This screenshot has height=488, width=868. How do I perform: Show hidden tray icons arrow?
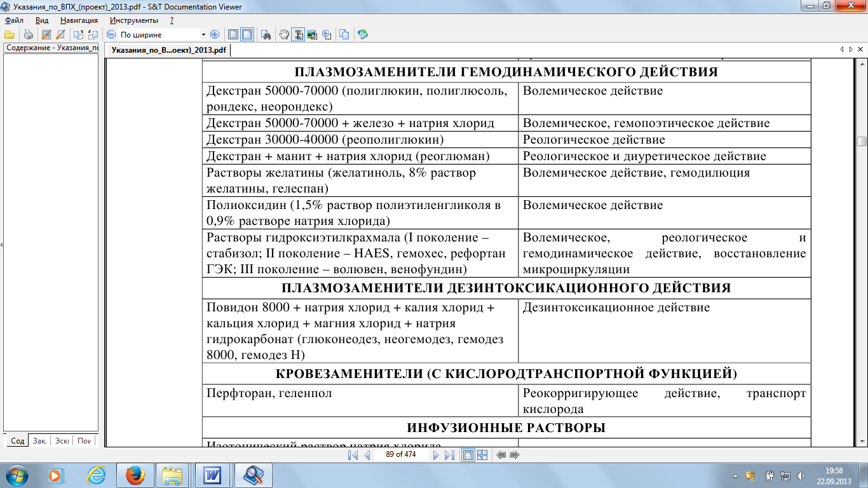735,475
